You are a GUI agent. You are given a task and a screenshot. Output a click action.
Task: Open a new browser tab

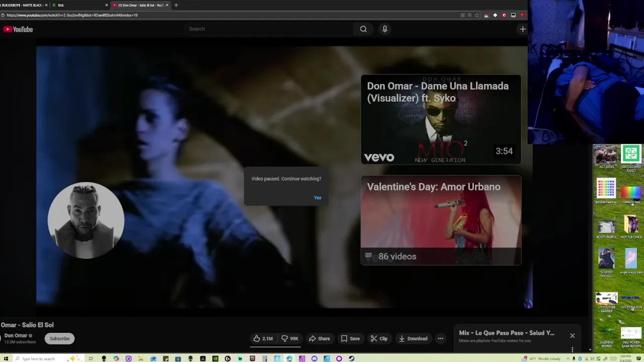pyautogui.click(x=176, y=5)
